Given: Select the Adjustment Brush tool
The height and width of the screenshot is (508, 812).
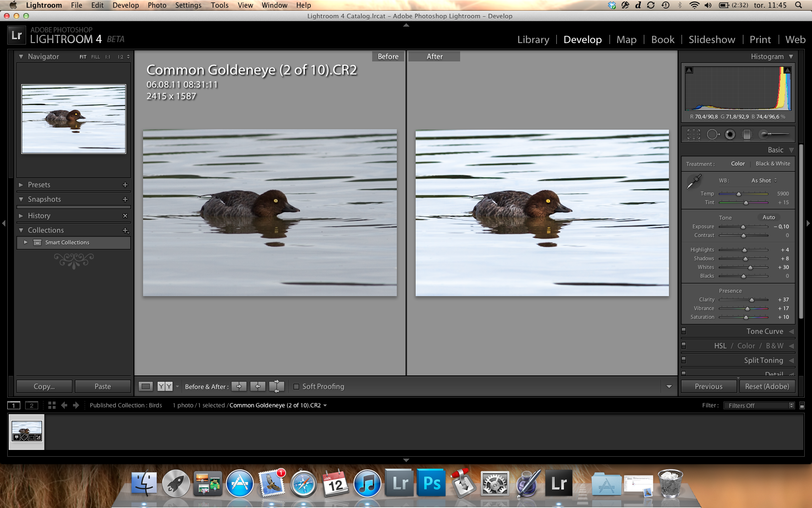Looking at the screenshot, I should coord(774,134).
